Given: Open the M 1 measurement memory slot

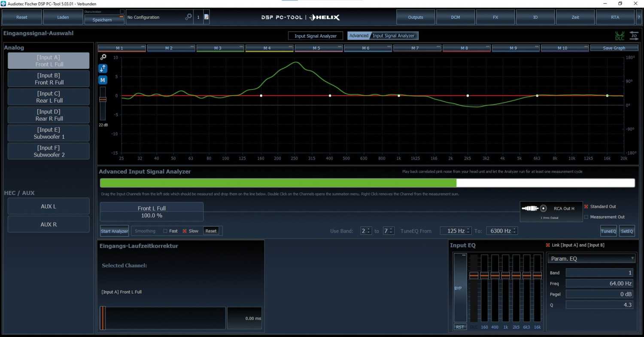Looking at the screenshot, I should [x=122, y=48].
